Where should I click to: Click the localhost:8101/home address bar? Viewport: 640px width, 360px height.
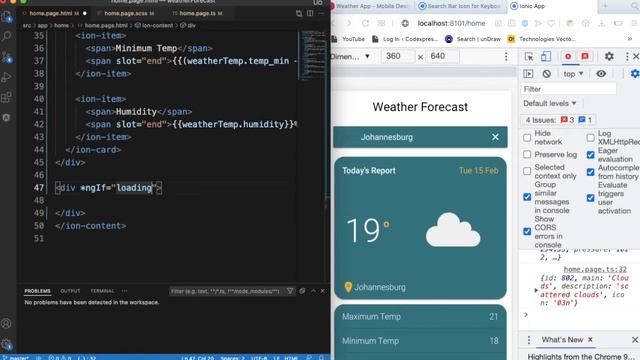[451, 23]
